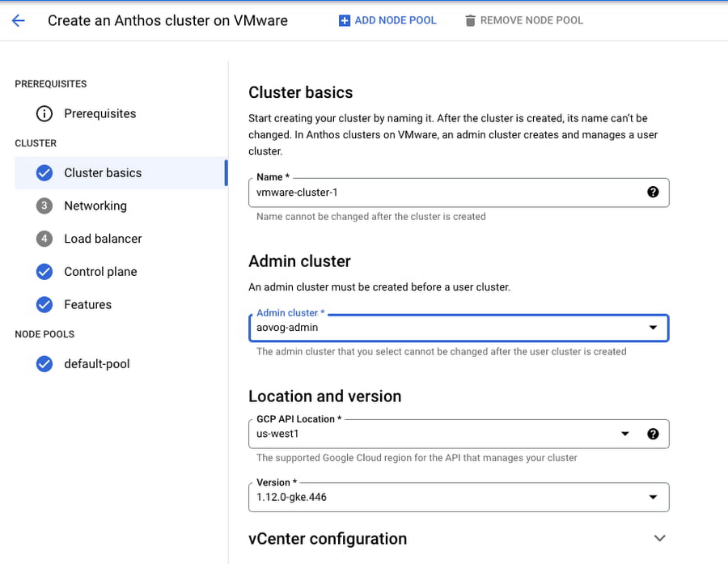Screen dimensions: 728x564
Task: Open the default-pool node pool
Action: pos(96,364)
